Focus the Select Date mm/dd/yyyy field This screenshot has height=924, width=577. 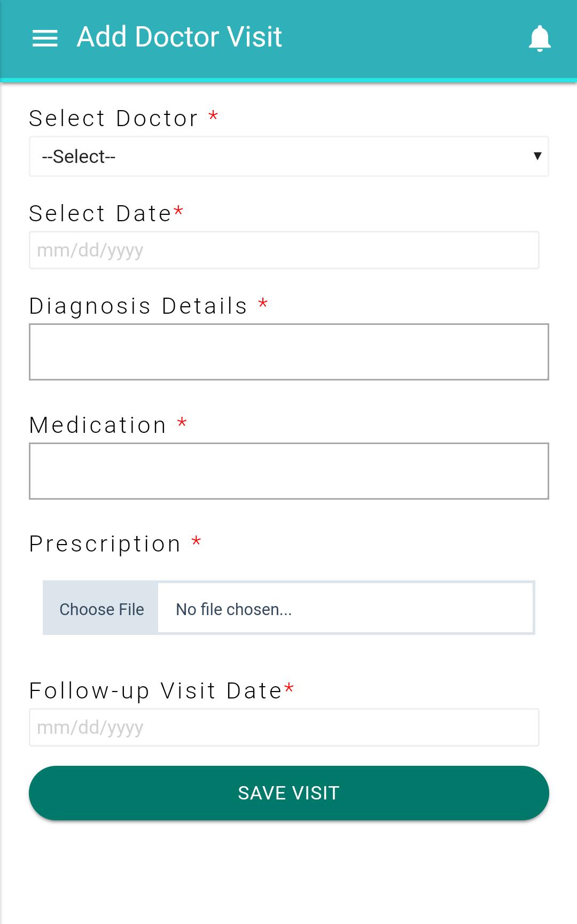(284, 250)
